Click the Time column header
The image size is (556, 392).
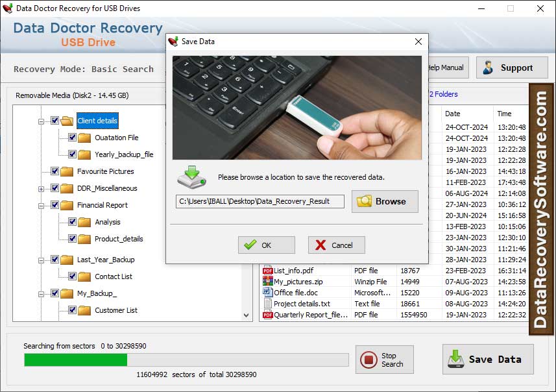(504, 114)
